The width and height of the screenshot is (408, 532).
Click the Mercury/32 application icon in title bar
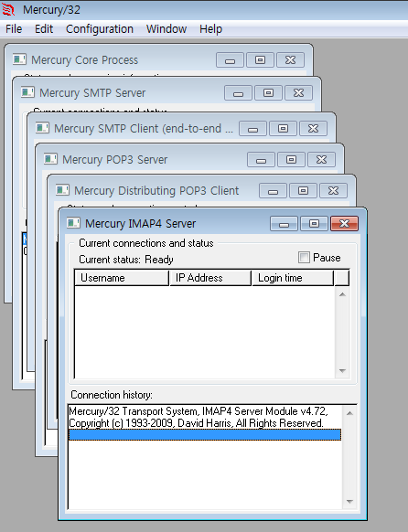[8, 9]
